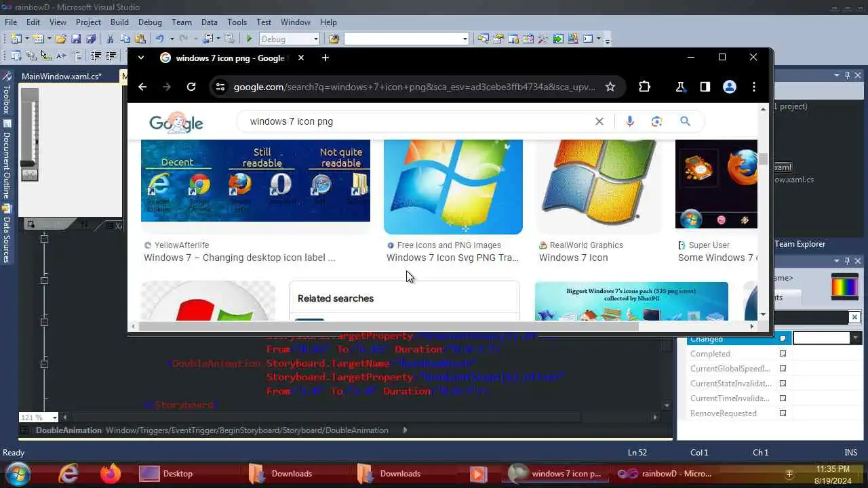
Task: Bookmark this page with star icon
Action: (610, 87)
